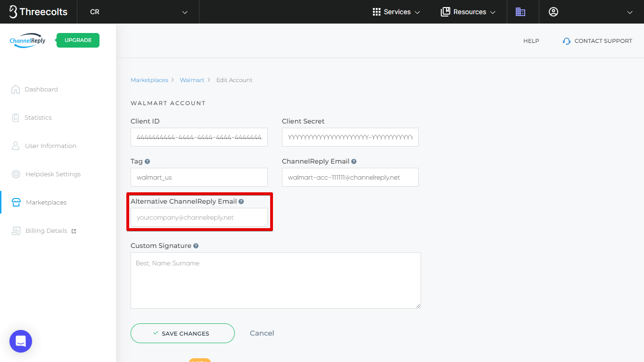Go to Marketplaces breadcrumb
Screen dimensions: 644x362
tap(149, 80)
